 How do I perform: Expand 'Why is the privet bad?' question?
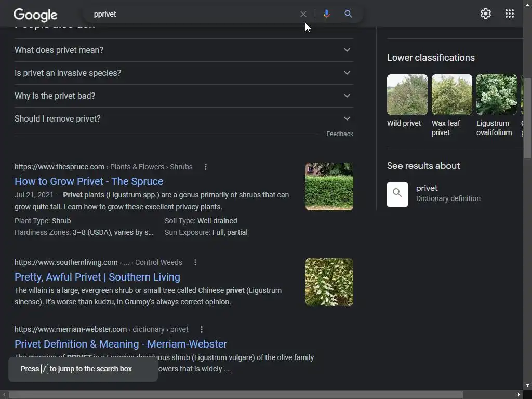coord(184,96)
